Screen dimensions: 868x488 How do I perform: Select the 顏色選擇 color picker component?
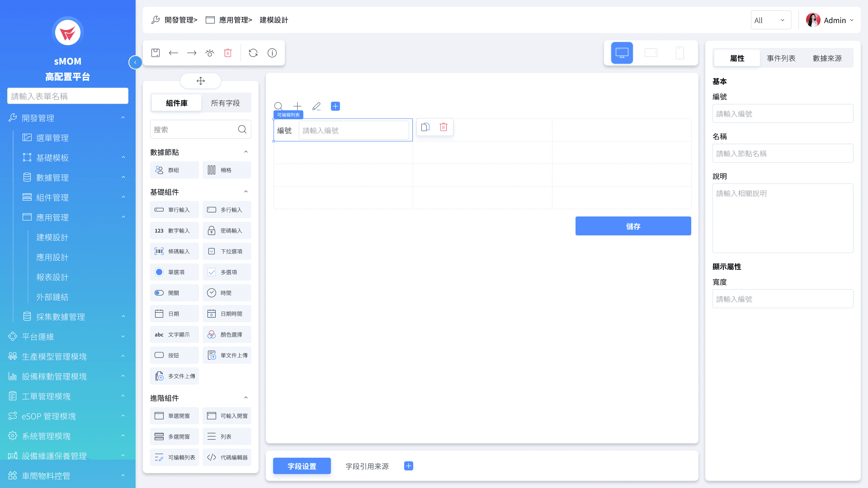click(x=227, y=334)
